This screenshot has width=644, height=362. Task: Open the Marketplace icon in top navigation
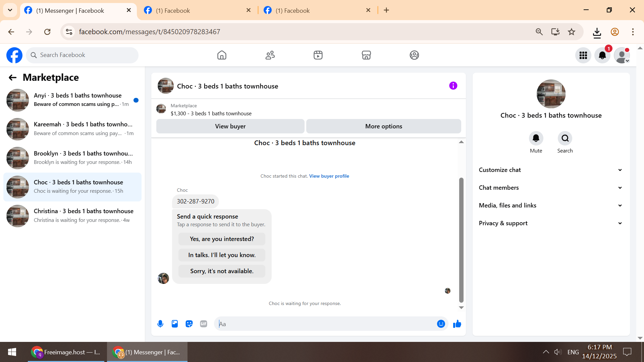[366, 55]
